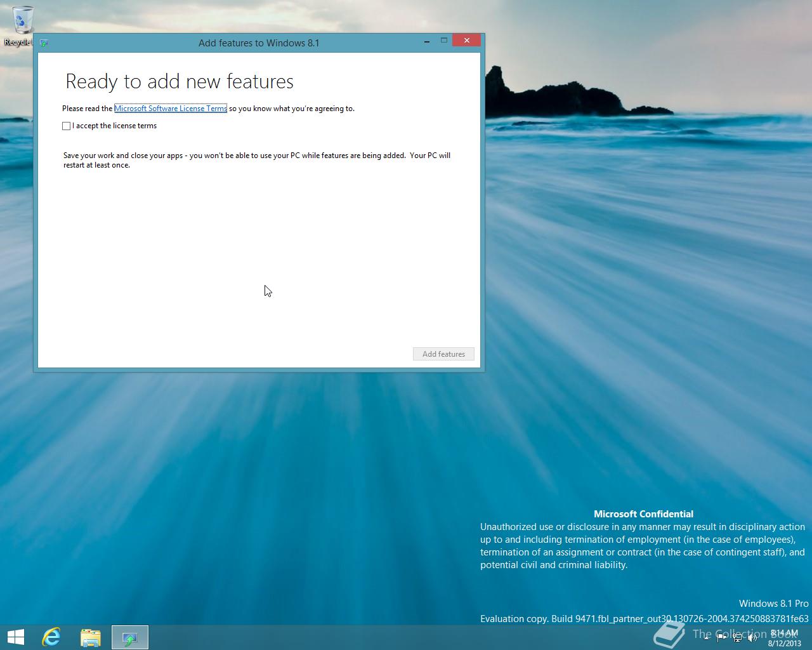Launch Internet Explorer from the taskbar
This screenshot has height=650, width=812.
pos(51,637)
